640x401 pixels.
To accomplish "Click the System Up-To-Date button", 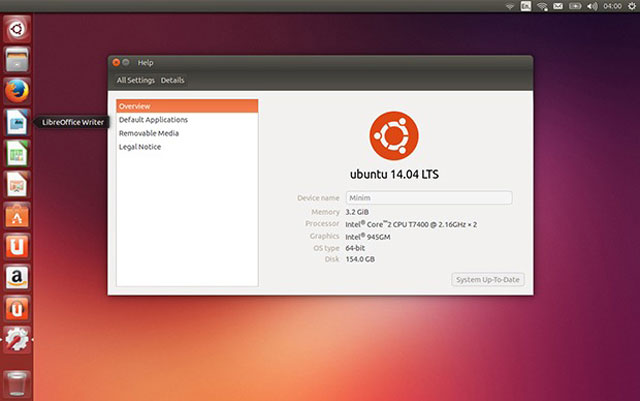I will pos(488,280).
